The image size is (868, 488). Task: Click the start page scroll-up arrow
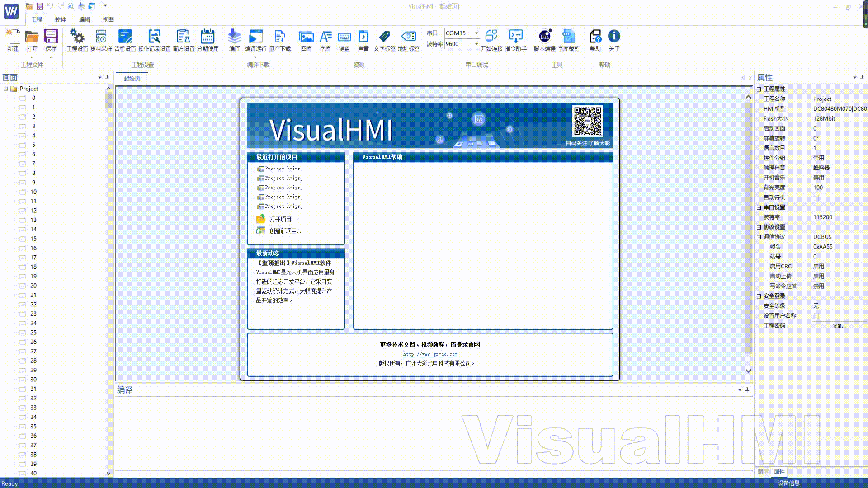tap(748, 97)
